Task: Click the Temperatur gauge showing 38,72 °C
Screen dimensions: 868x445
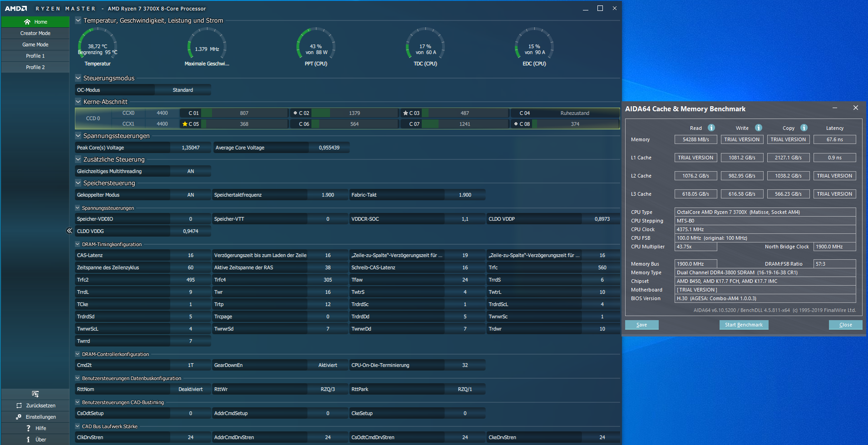Action: (x=98, y=47)
